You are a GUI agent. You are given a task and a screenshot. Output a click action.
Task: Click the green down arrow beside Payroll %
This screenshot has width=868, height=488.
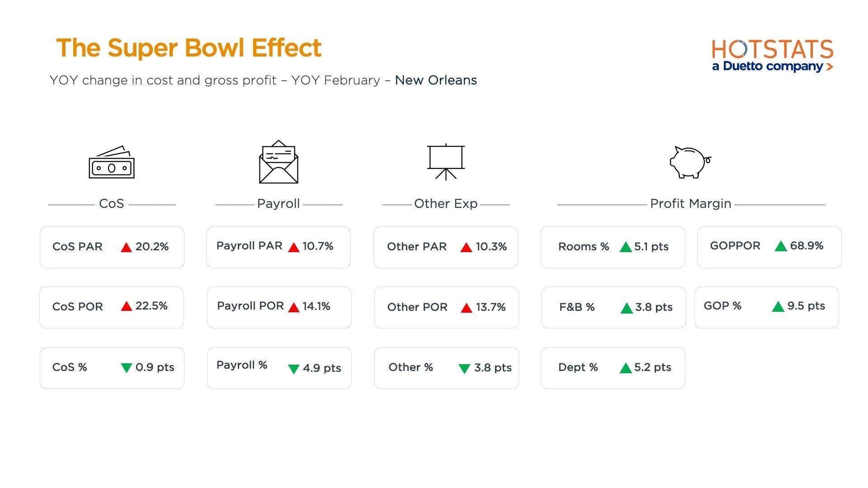coord(294,369)
